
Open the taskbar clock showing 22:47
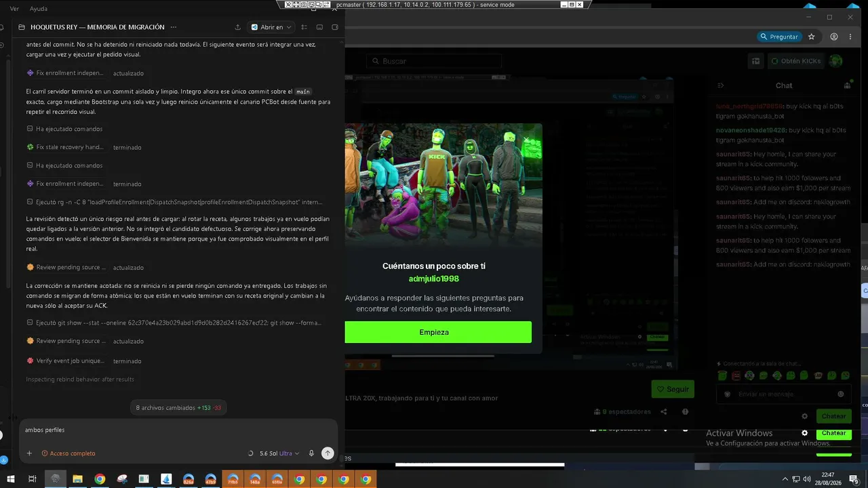click(x=827, y=479)
